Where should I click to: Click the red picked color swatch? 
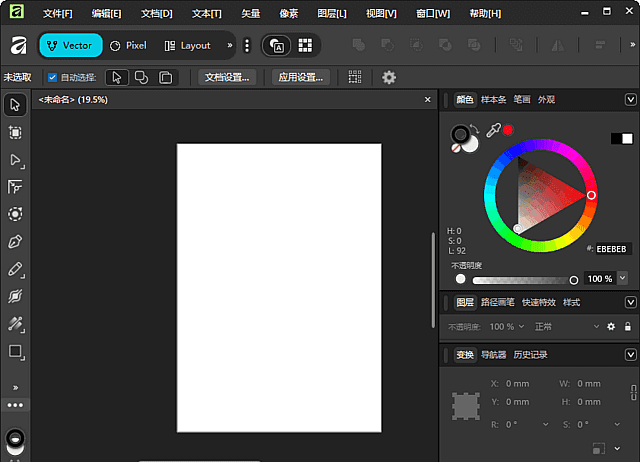coord(508,130)
